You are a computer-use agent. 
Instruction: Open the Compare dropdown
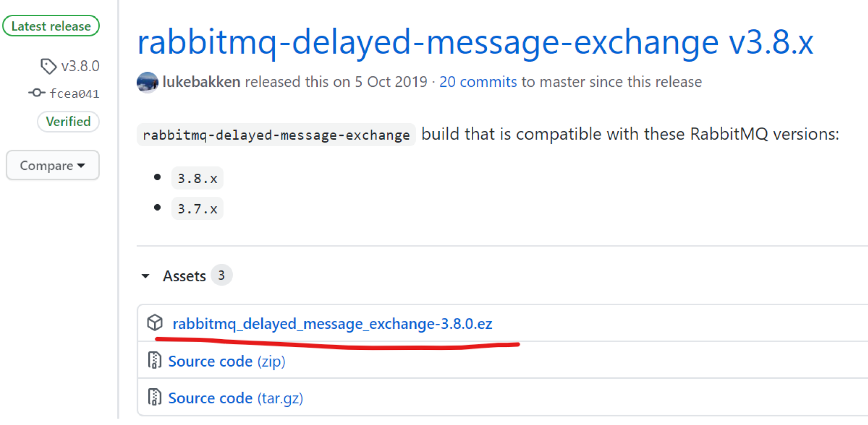click(53, 165)
